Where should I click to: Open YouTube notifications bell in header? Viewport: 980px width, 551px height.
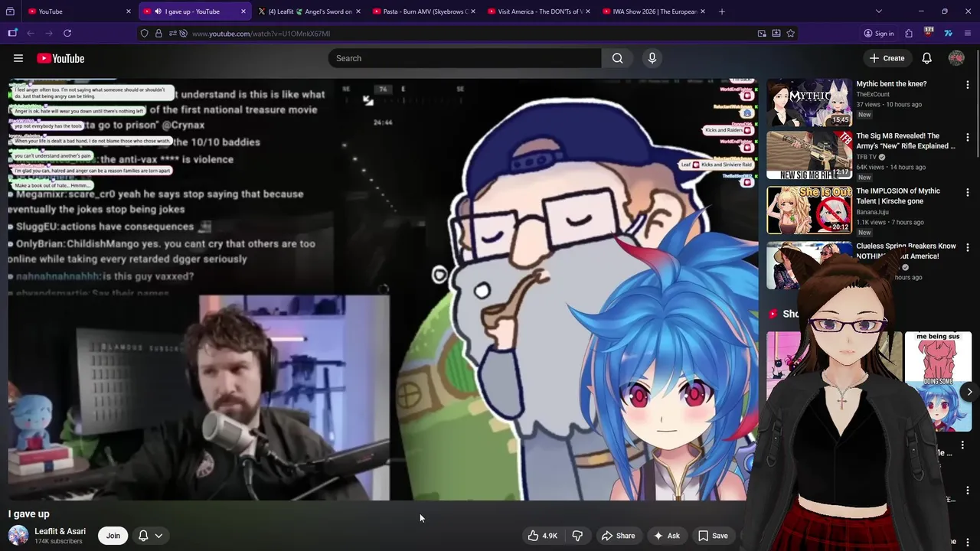926,58
